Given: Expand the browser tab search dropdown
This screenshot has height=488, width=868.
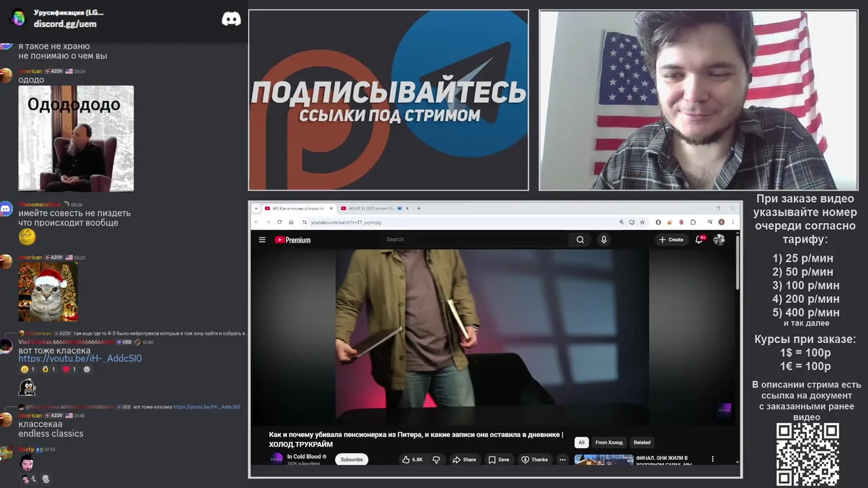Looking at the screenshot, I should click(256, 209).
